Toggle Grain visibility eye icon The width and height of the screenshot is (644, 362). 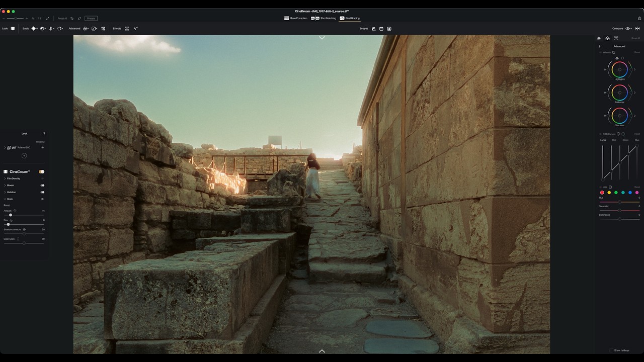pyautogui.click(x=42, y=199)
